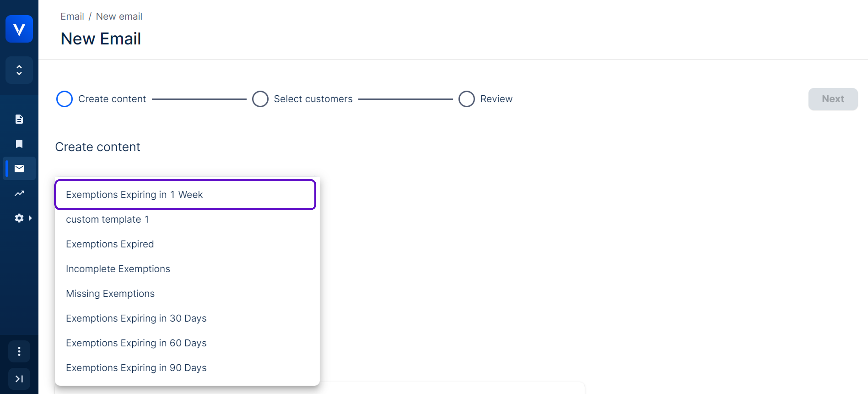The image size is (868, 394).
Task: Go to Email breadcrumb link
Action: [72, 16]
